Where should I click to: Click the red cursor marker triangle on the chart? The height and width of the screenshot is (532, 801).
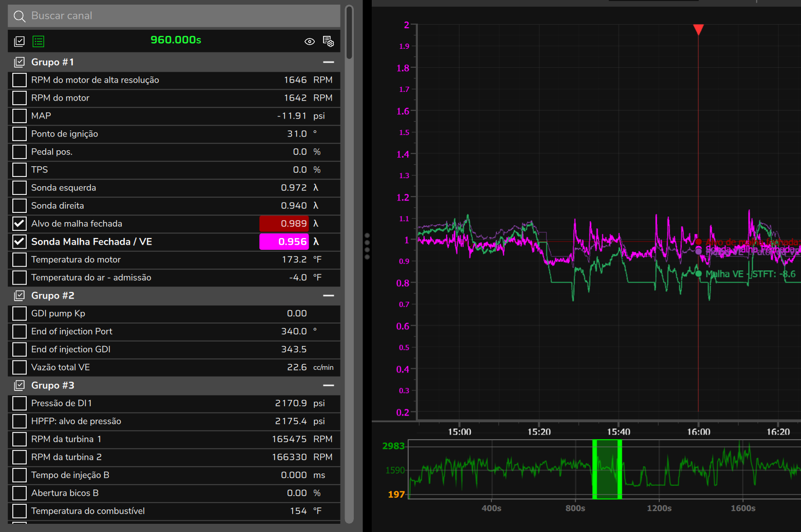698,29
